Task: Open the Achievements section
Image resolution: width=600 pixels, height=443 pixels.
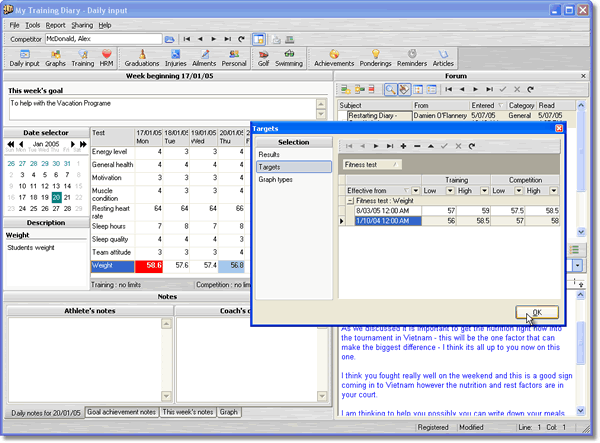Action: click(334, 59)
